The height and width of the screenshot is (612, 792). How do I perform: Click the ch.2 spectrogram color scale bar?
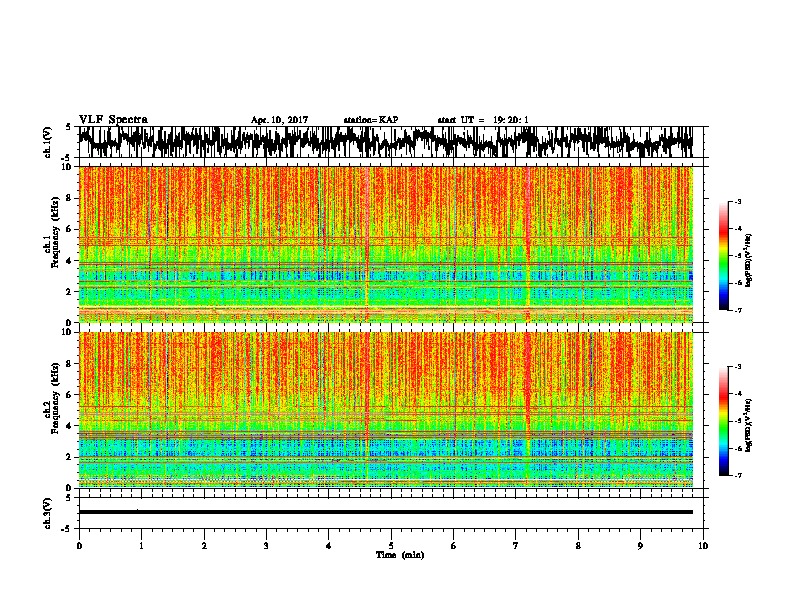723,421
